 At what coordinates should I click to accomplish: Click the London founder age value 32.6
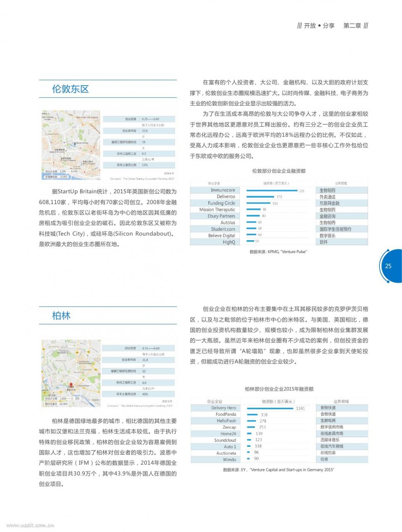(144, 131)
